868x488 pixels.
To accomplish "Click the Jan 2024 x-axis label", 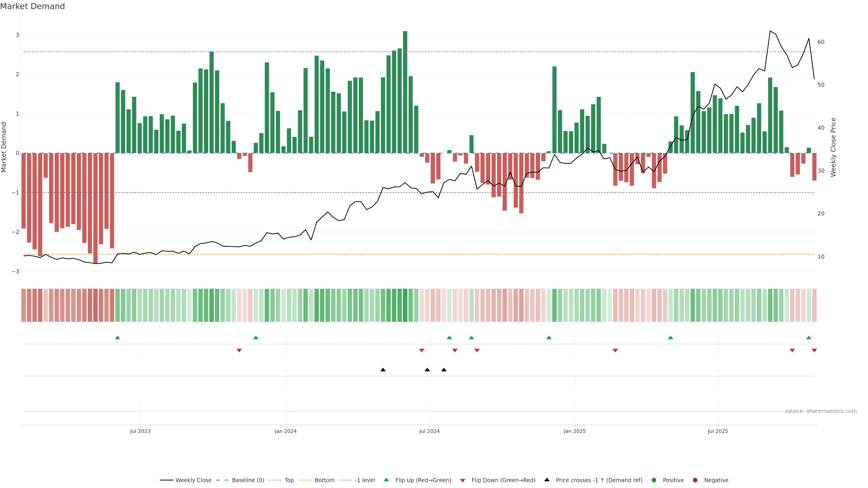I will click(x=285, y=431).
